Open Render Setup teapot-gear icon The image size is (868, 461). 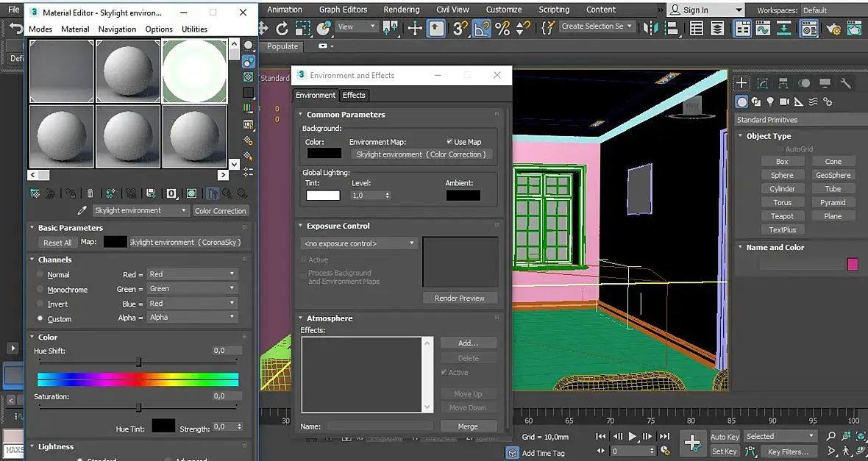tap(833, 29)
